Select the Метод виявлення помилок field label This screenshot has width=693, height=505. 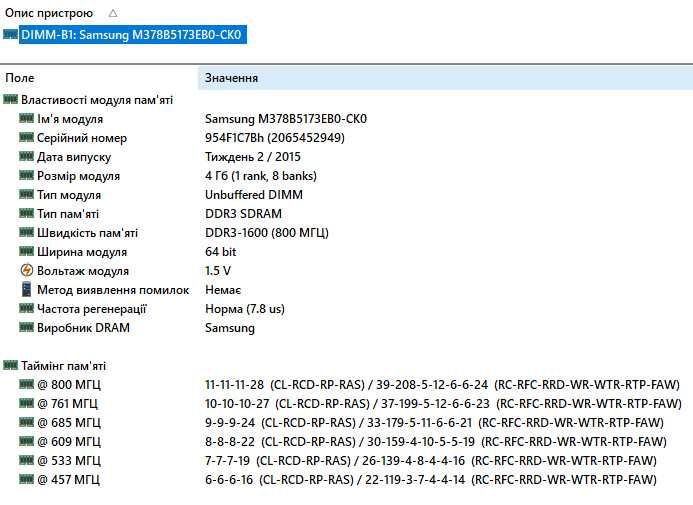113,290
